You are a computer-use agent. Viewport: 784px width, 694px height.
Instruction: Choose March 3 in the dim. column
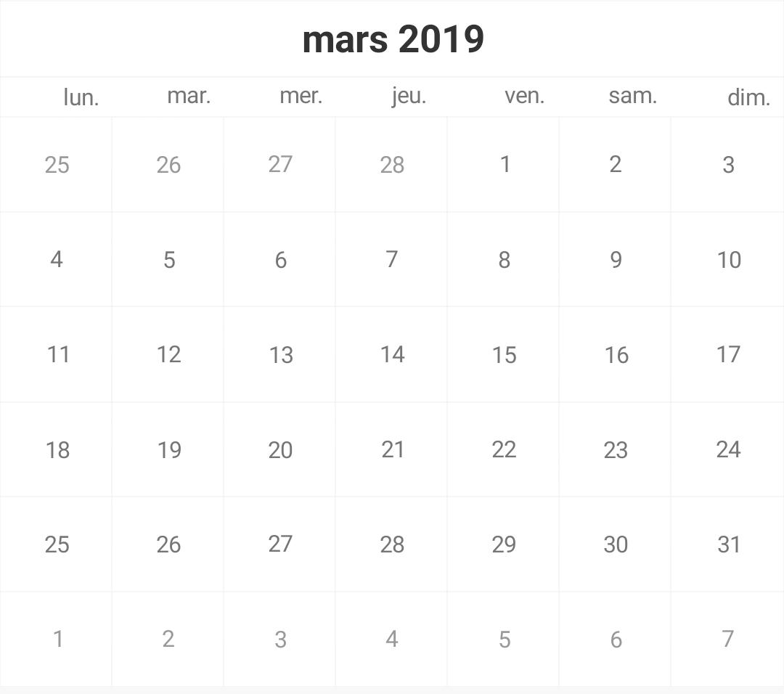click(728, 165)
